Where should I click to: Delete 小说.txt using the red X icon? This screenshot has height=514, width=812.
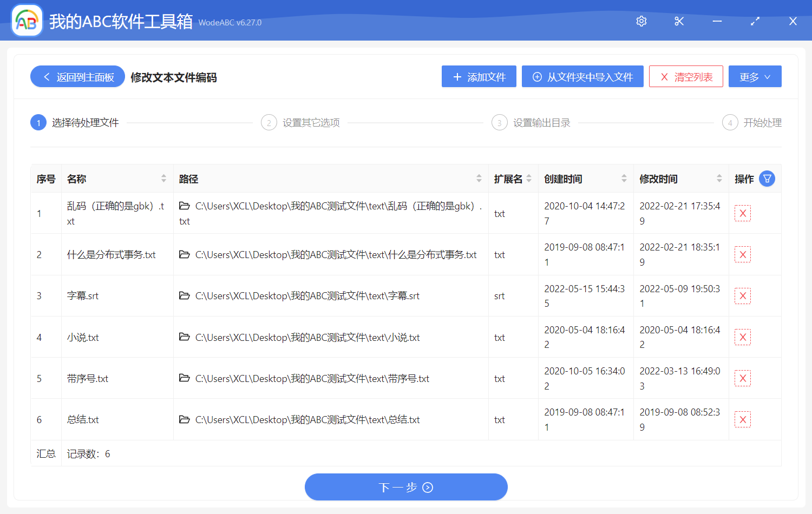pos(742,337)
